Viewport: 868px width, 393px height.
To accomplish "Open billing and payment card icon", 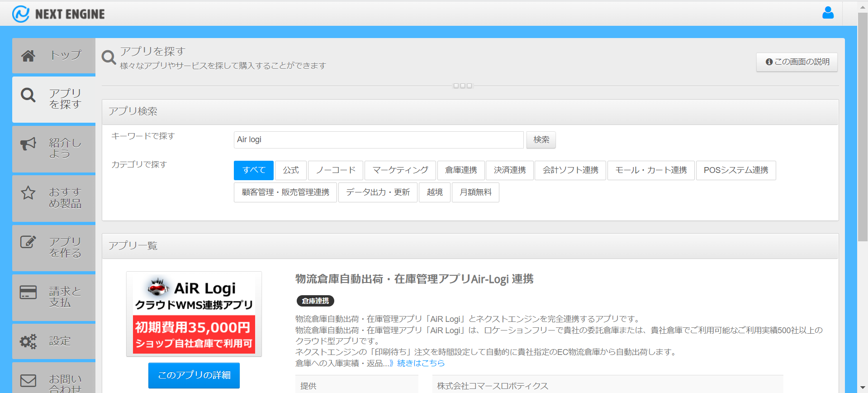I will point(28,292).
